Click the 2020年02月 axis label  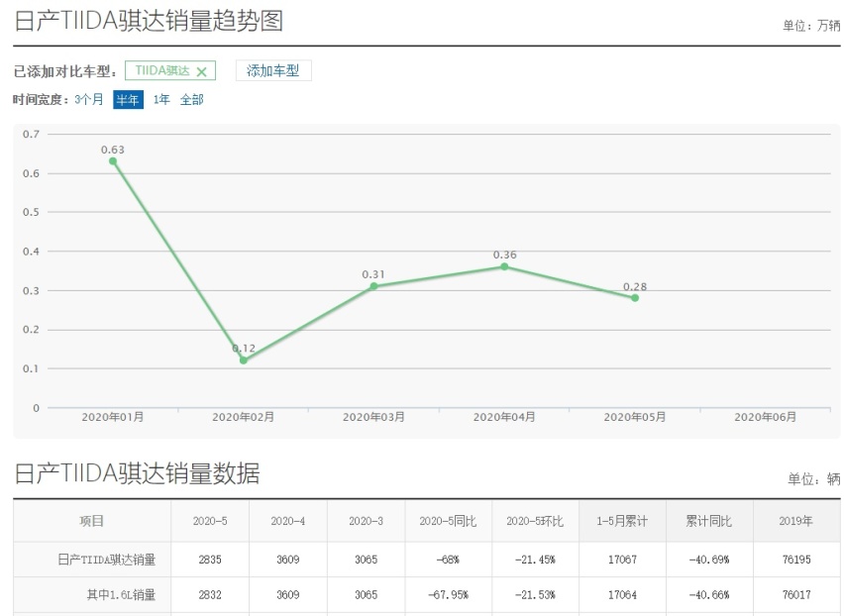pos(244,417)
